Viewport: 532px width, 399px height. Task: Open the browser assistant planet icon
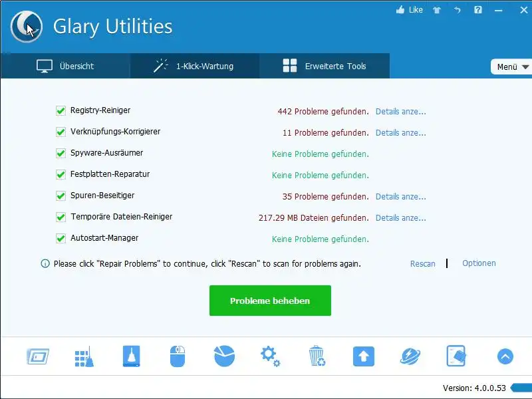click(410, 356)
